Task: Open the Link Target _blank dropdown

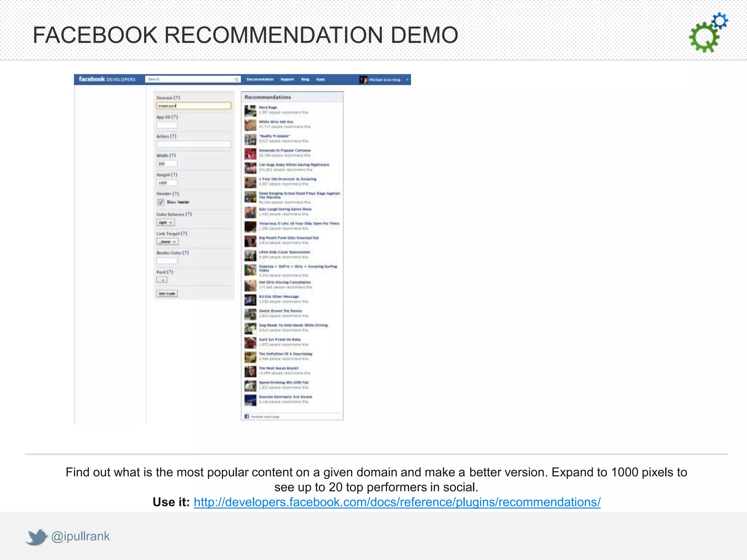Action: [167, 242]
